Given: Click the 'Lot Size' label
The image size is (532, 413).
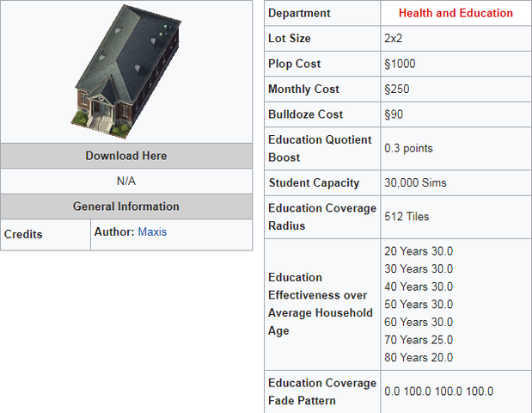Looking at the screenshot, I should click(290, 38).
